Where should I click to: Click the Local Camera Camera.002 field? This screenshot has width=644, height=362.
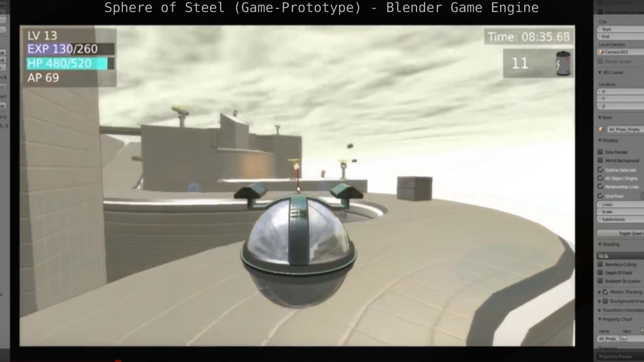621,52
